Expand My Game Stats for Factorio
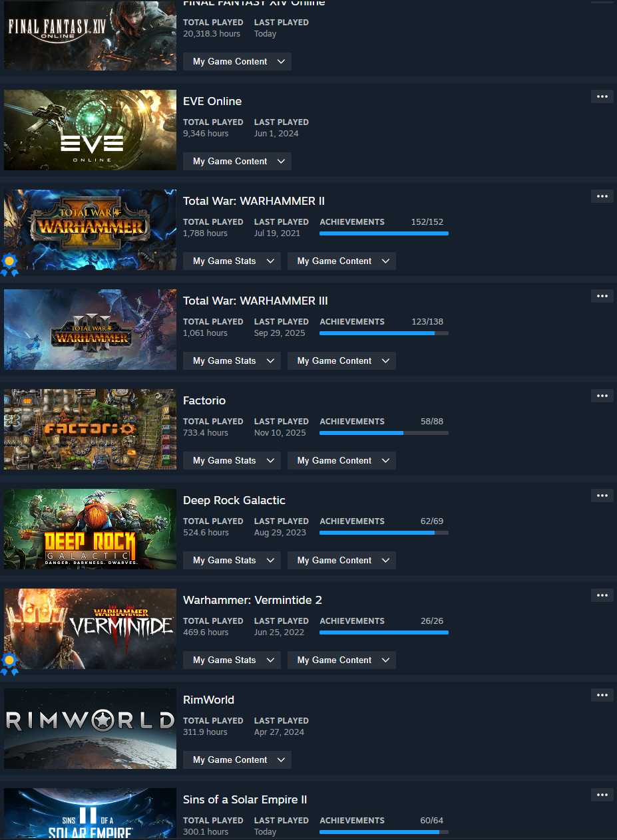 tap(231, 460)
